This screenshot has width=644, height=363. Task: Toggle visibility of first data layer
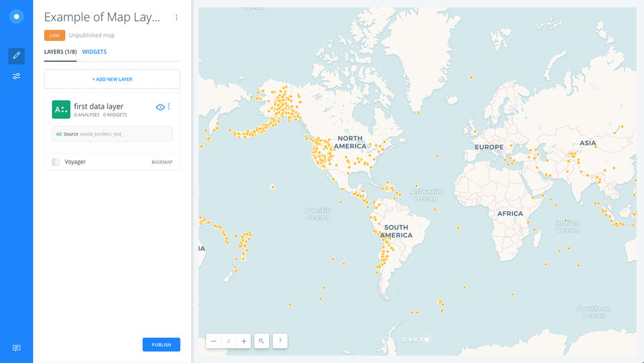[160, 107]
